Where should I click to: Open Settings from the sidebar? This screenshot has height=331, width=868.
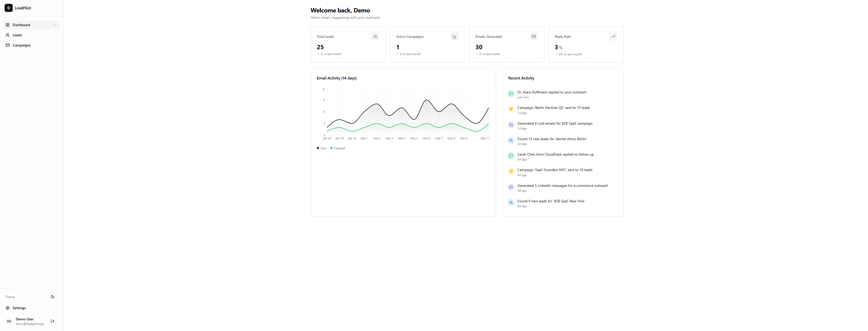[31, 308]
